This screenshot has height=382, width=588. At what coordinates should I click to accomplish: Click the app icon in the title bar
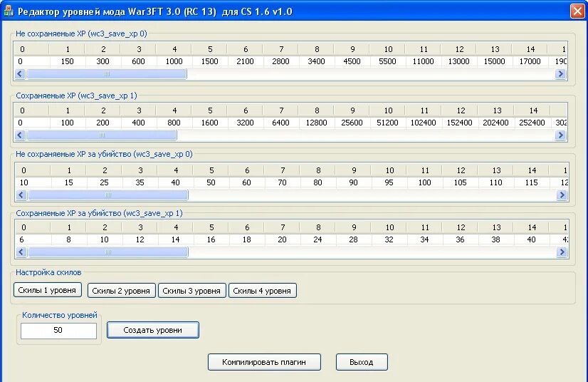point(9,11)
